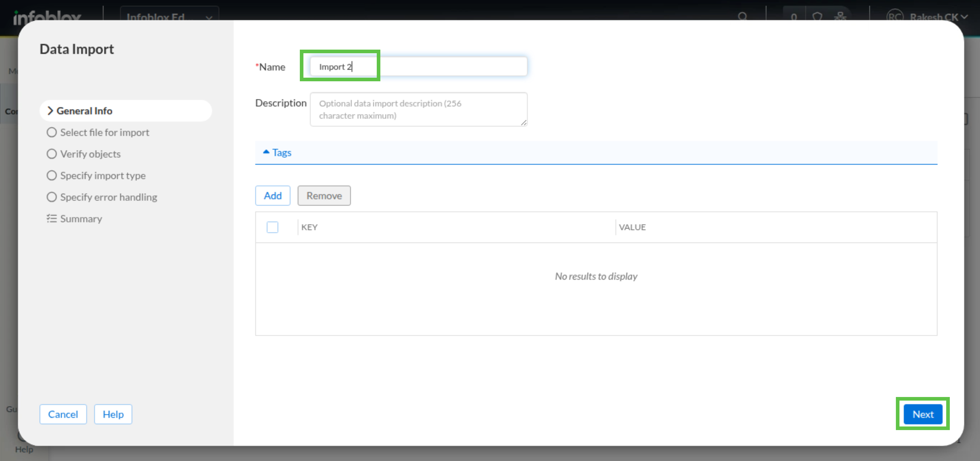Select the Specify import type step radio

click(x=52, y=175)
